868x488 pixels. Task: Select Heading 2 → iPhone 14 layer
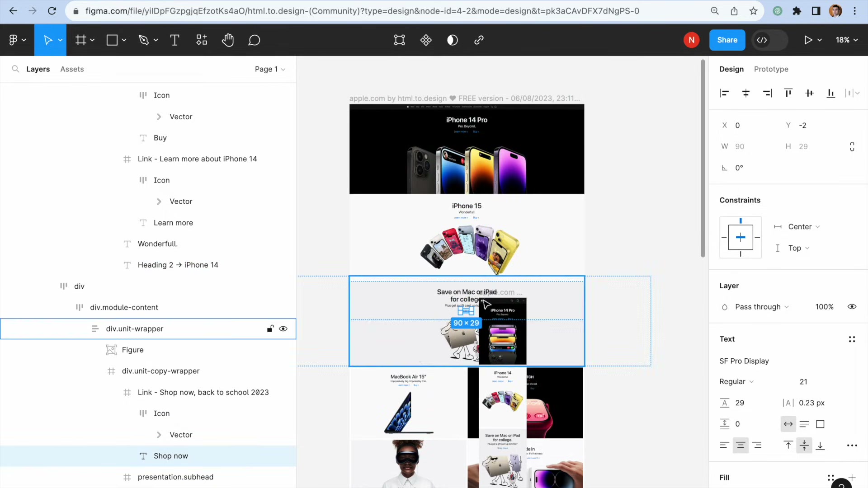(148, 265)
